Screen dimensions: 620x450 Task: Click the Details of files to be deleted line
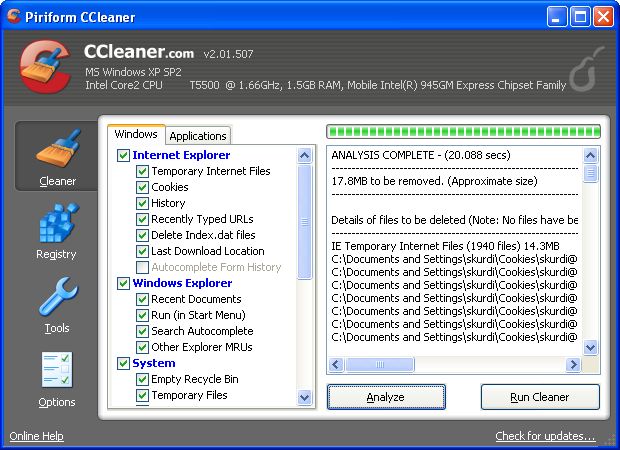pyautogui.click(x=455, y=220)
